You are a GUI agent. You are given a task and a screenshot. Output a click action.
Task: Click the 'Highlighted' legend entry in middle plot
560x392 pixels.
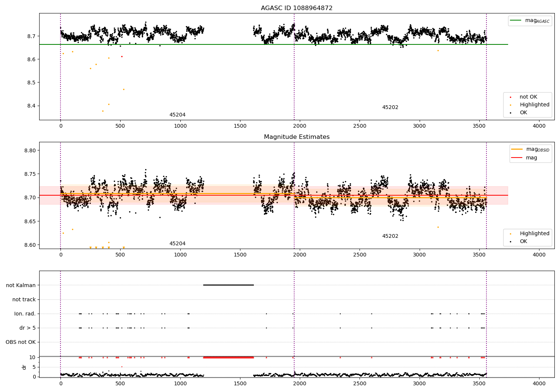click(x=530, y=234)
